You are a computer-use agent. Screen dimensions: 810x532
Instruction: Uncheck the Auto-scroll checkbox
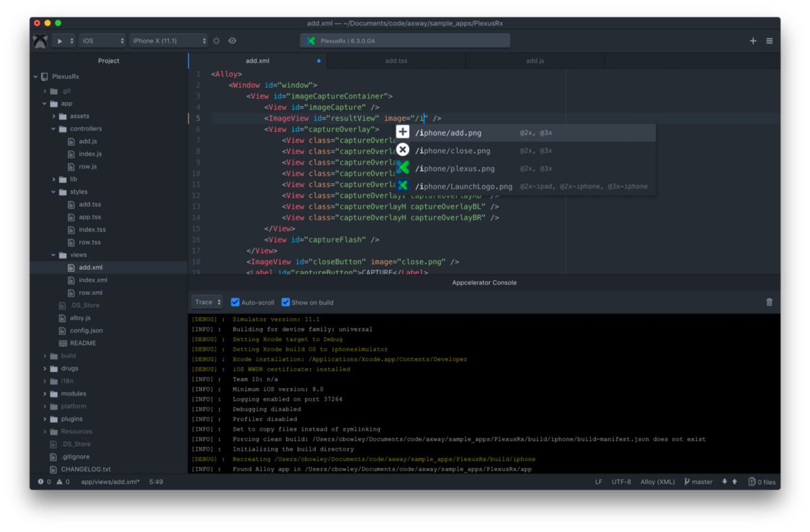point(236,302)
